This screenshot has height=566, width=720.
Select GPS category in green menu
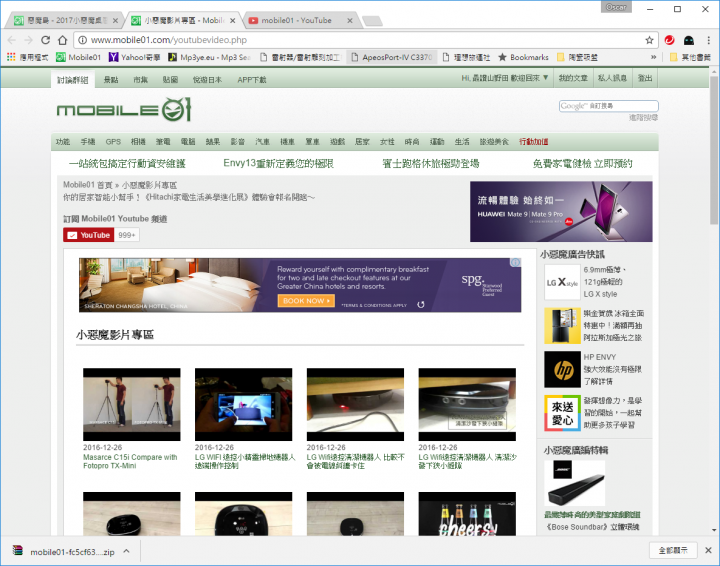(113, 141)
